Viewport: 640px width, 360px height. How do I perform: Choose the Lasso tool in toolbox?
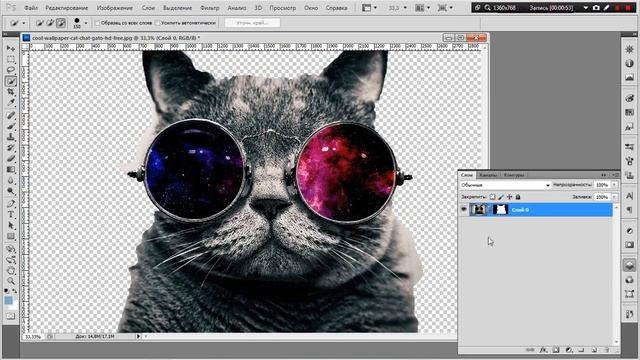coord(11,70)
